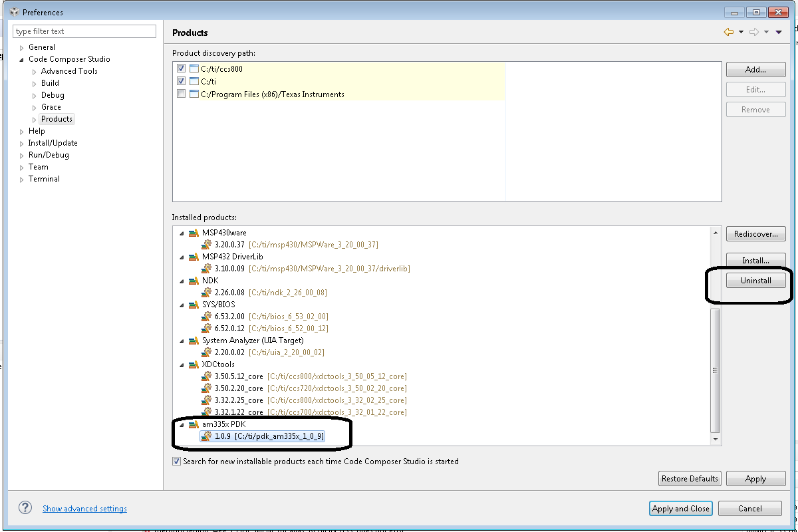Click version icon for 2.20.0.02
798x532 pixels.
(207, 352)
